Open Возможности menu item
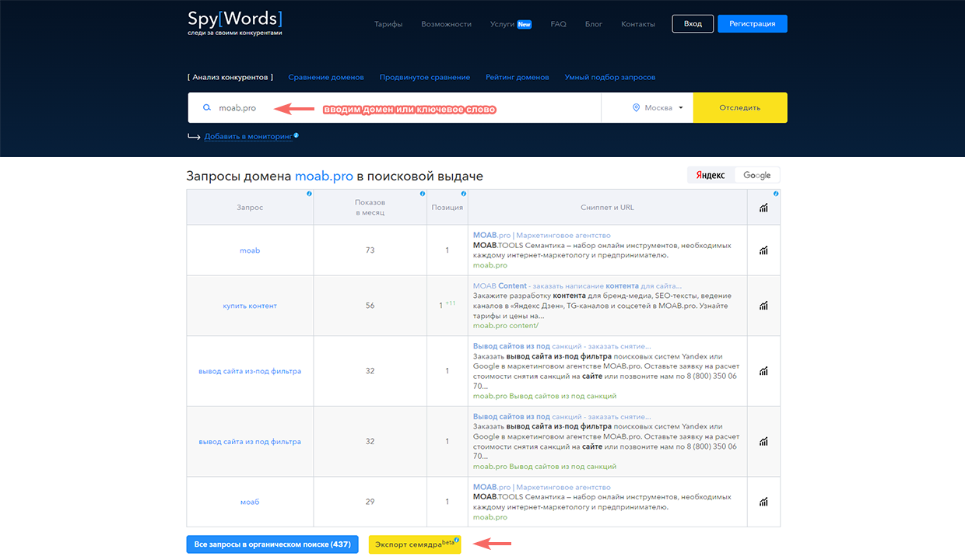 (x=447, y=24)
